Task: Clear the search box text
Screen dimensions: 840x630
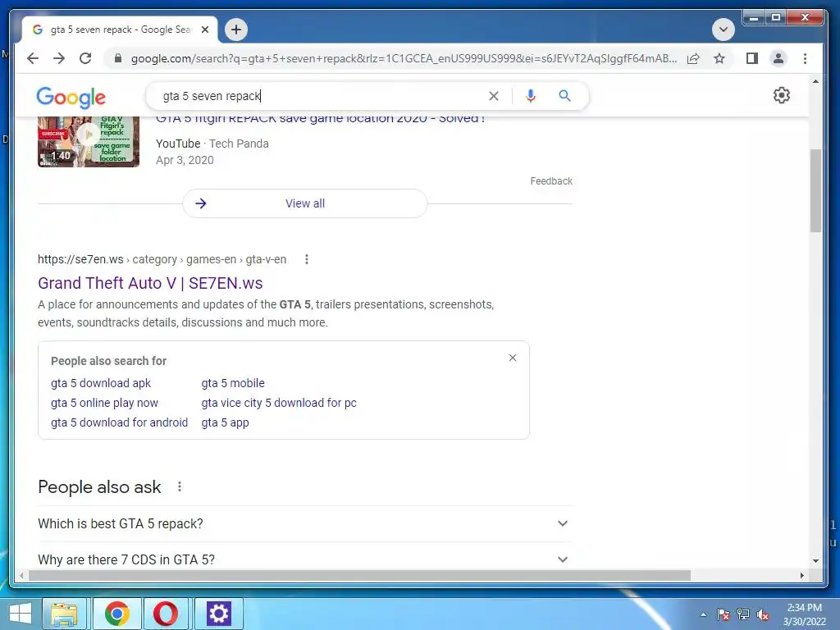Action: [493, 96]
